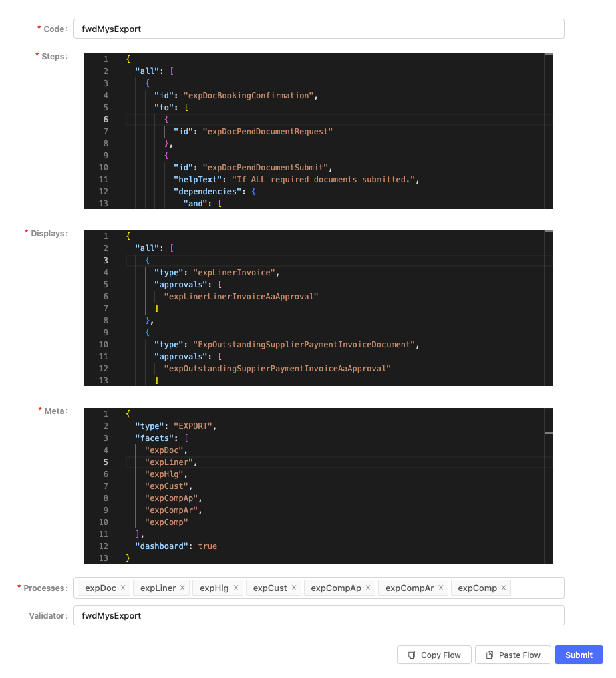Click "and" key in Steps editor

tap(195, 204)
